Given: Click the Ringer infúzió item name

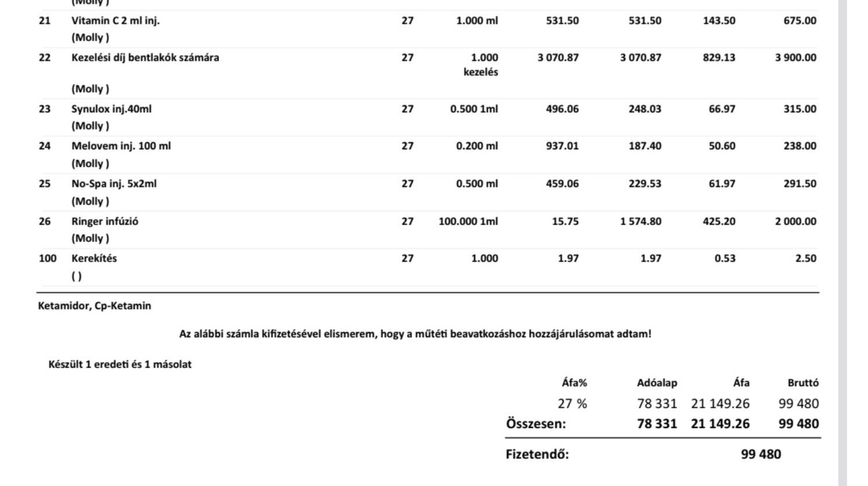Looking at the screenshot, I should [x=105, y=222].
